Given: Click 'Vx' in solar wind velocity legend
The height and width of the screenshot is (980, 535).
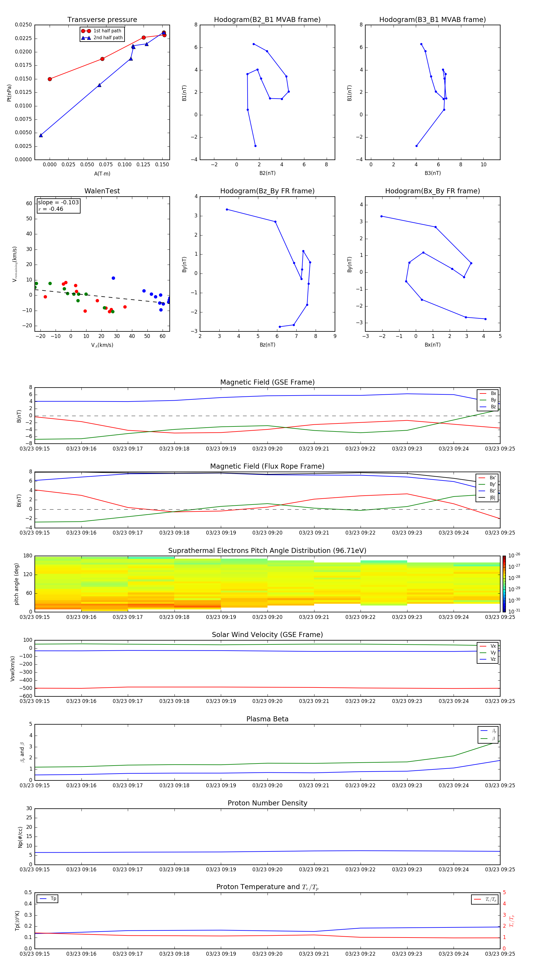Looking at the screenshot, I should pyautogui.click(x=488, y=646).
